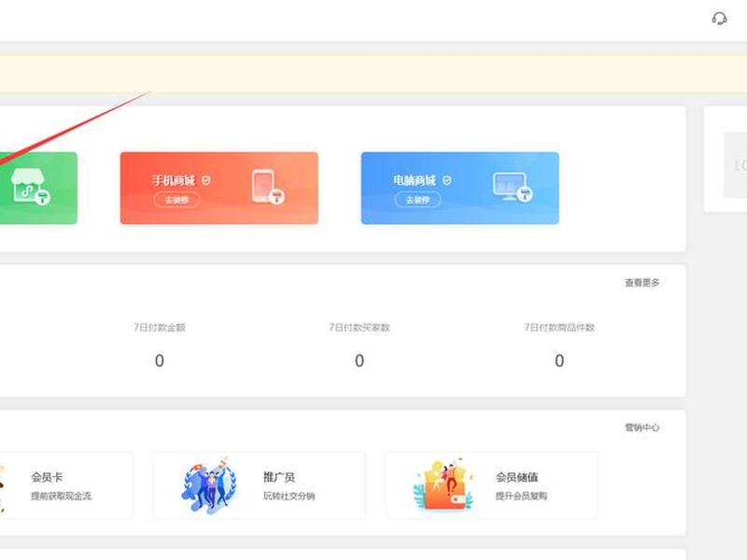Click the shield badge beside 手机商城
747x560 pixels.
[205, 180]
